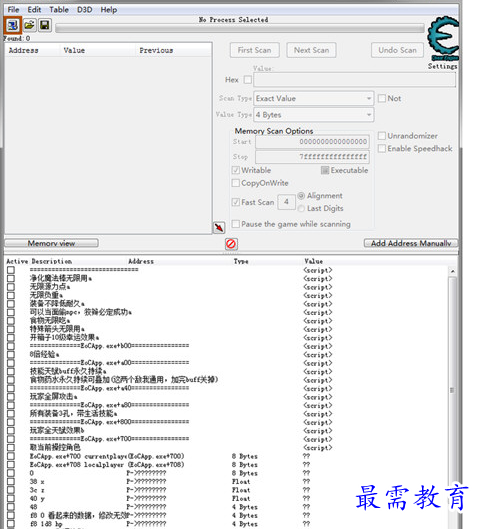The height and width of the screenshot is (529, 477).
Task: Select the 所有装备3孔 script row
Action: [x=226, y=414]
